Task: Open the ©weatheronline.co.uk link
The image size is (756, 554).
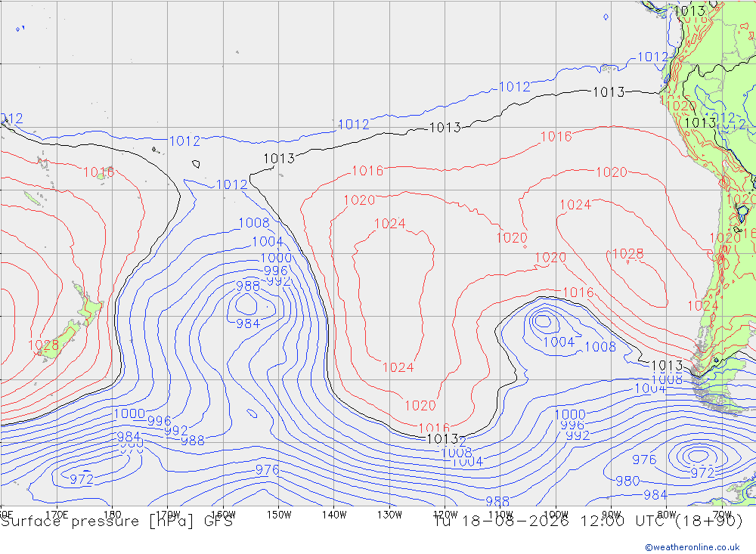Action: (692, 546)
